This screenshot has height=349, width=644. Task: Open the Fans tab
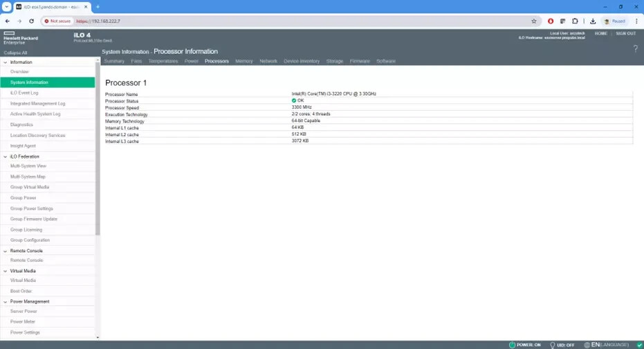tap(136, 61)
